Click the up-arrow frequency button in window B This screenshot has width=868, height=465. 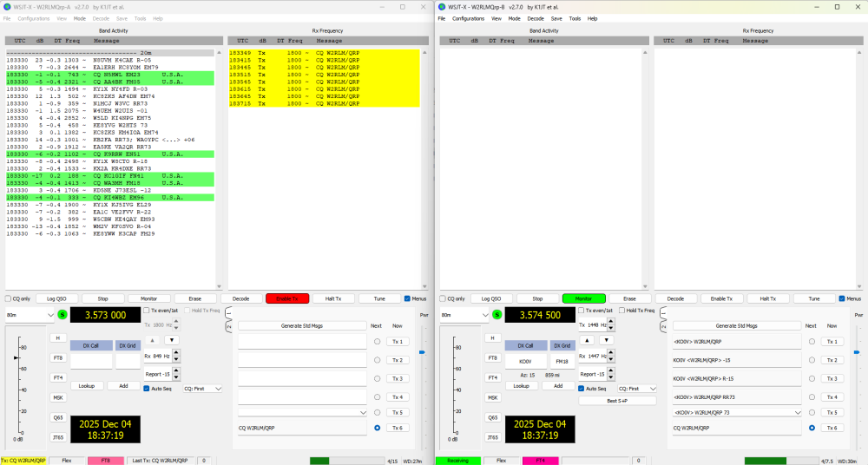587,340
